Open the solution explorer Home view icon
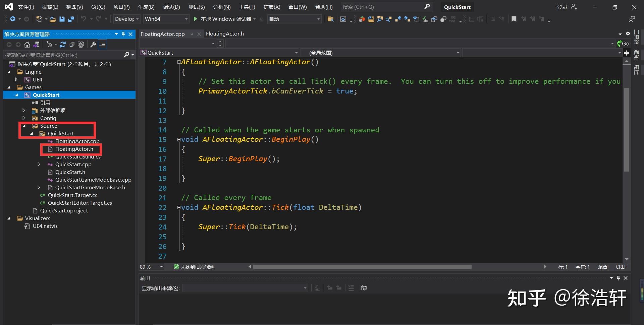644x325 pixels. tap(27, 45)
